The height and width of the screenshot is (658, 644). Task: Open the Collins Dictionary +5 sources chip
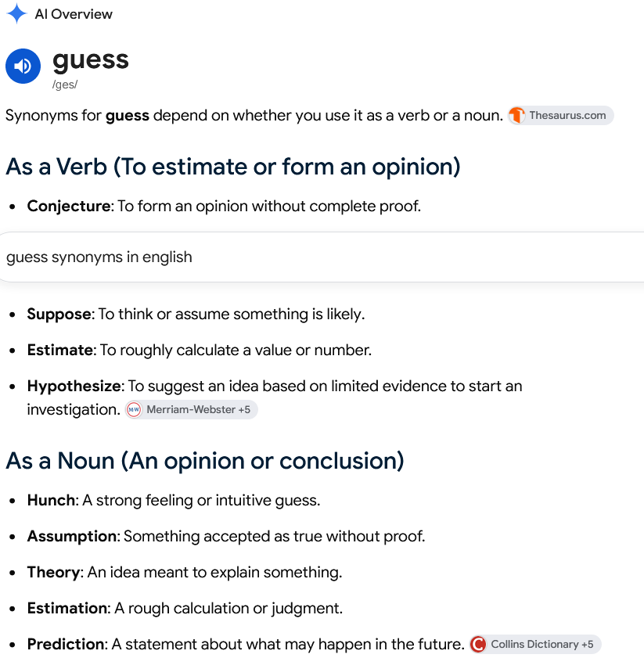[x=535, y=644]
